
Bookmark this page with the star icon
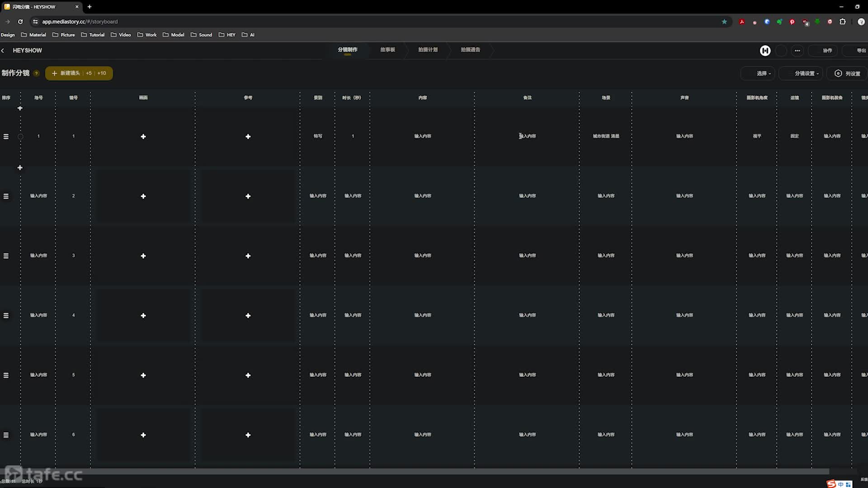coord(724,22)
